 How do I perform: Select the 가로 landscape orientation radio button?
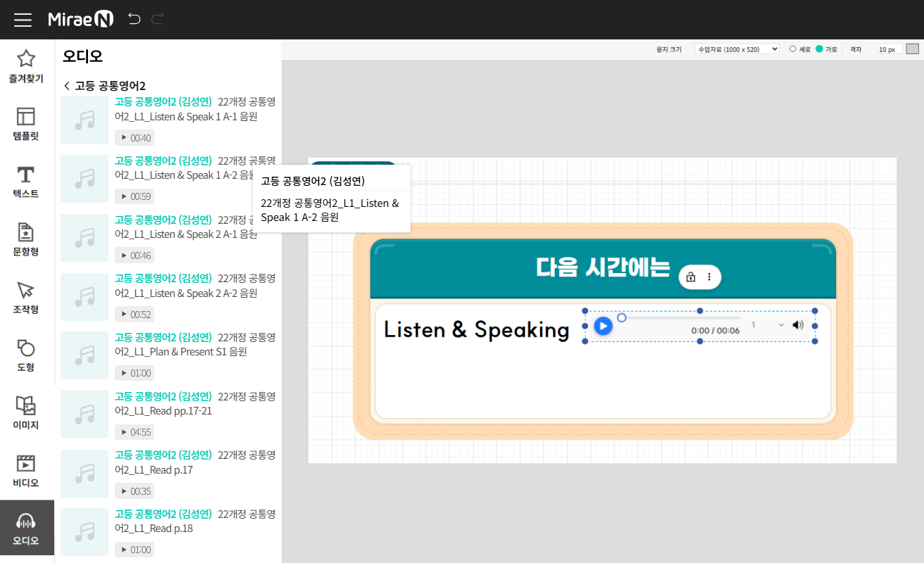(x=819, y=49)
